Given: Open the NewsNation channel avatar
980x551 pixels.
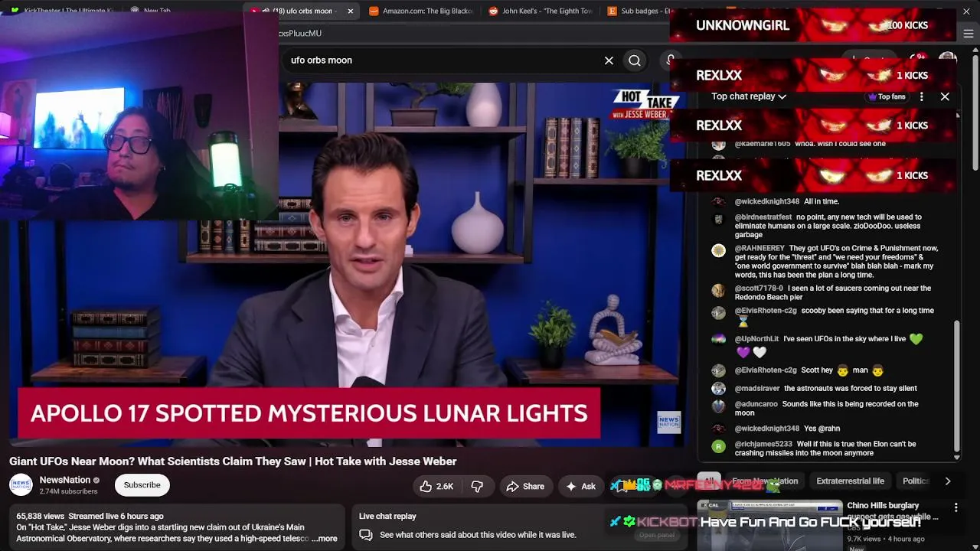Looking at the screenshot, I should coord(21,485).
